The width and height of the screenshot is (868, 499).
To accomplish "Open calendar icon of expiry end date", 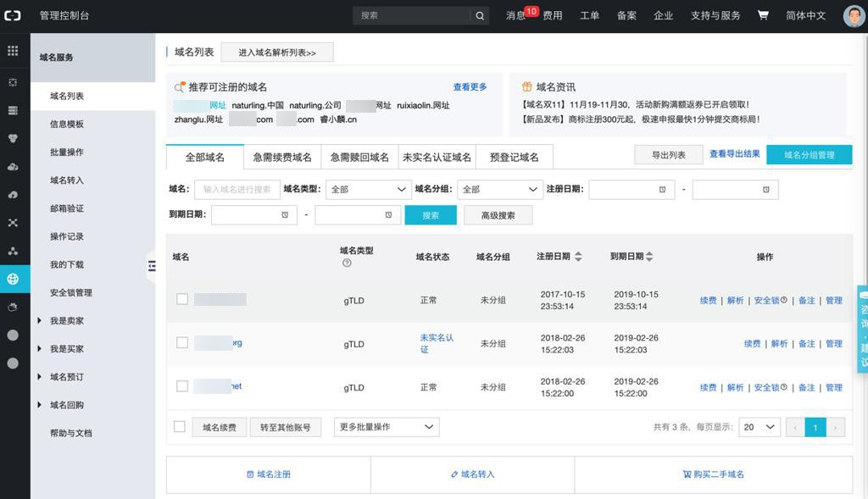I will click(x=388, y=214).
